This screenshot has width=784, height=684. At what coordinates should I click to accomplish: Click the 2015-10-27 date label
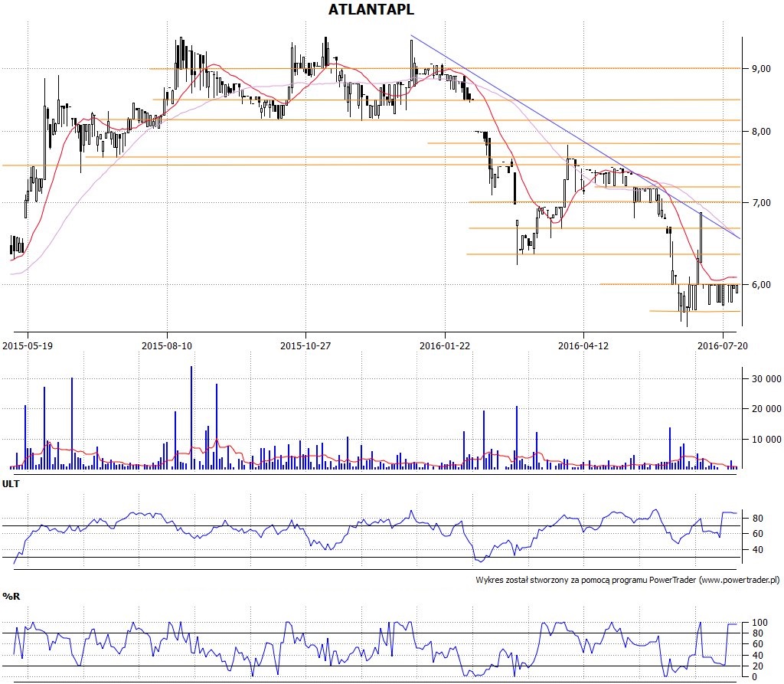click(x=305, y=345)
